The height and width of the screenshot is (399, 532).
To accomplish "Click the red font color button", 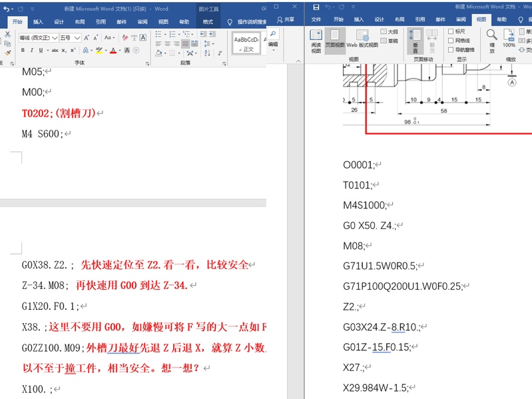I will 113,51.
